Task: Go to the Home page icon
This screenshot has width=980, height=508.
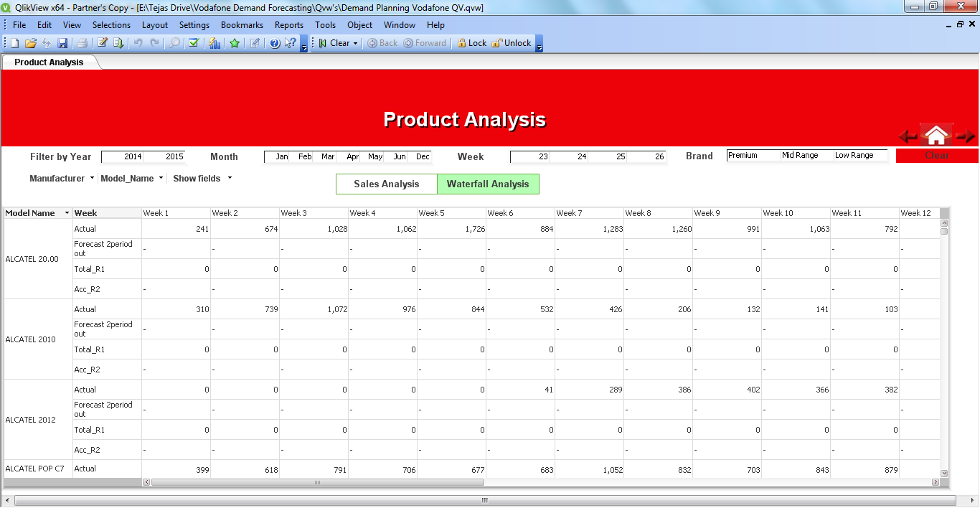Action: [x=936, y=135]
